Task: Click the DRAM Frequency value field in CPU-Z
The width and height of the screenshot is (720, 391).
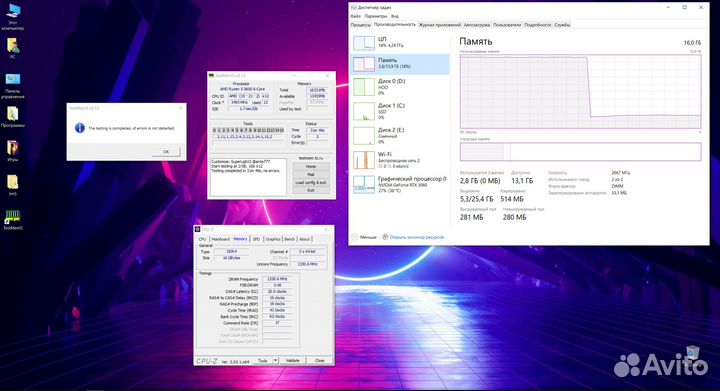Action: click(x=277, y=279)
